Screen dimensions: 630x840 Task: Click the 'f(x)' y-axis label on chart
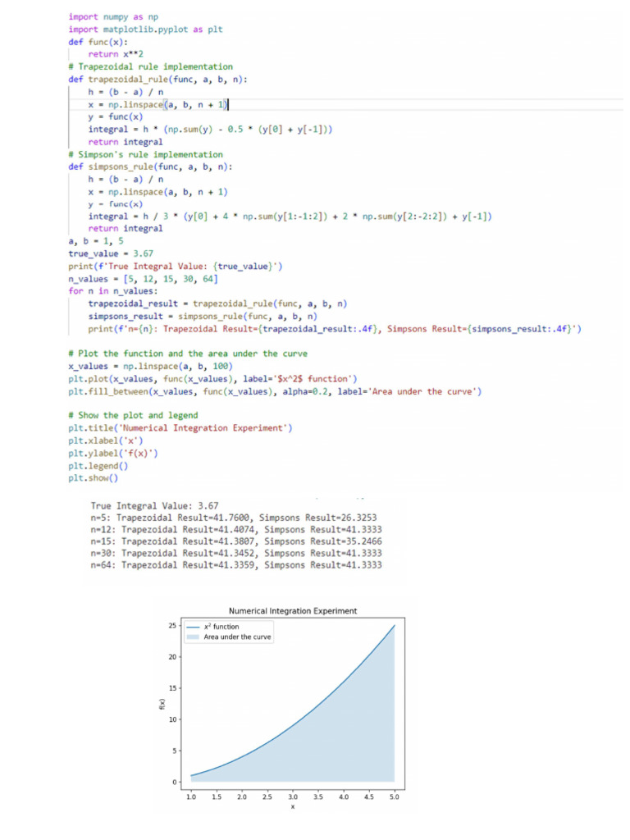coord(162,705)
